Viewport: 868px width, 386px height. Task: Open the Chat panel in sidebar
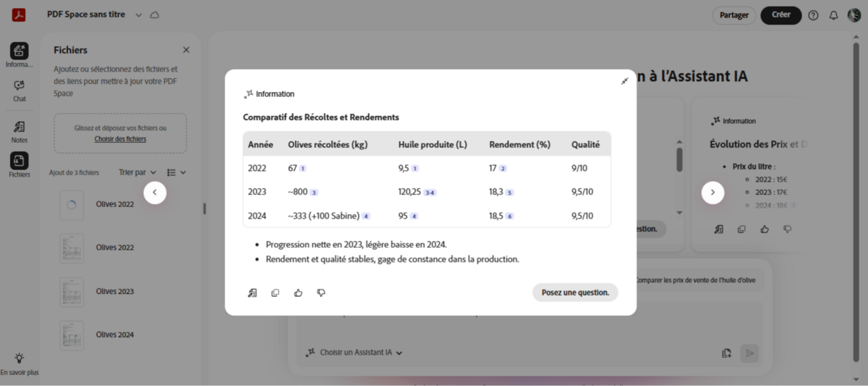[x=20, y=90]
